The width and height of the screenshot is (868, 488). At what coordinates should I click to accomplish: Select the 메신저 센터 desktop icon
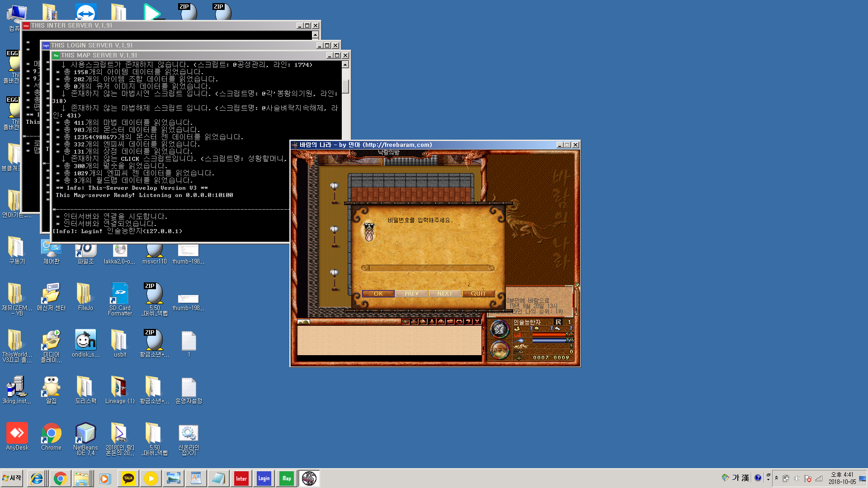(51, 297)
